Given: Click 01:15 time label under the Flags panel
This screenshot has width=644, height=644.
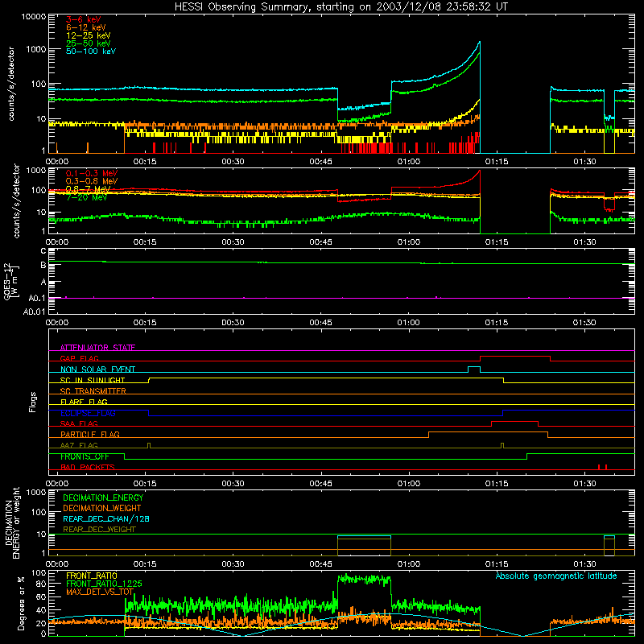Looking at the screenshot, I should (497, 484).
